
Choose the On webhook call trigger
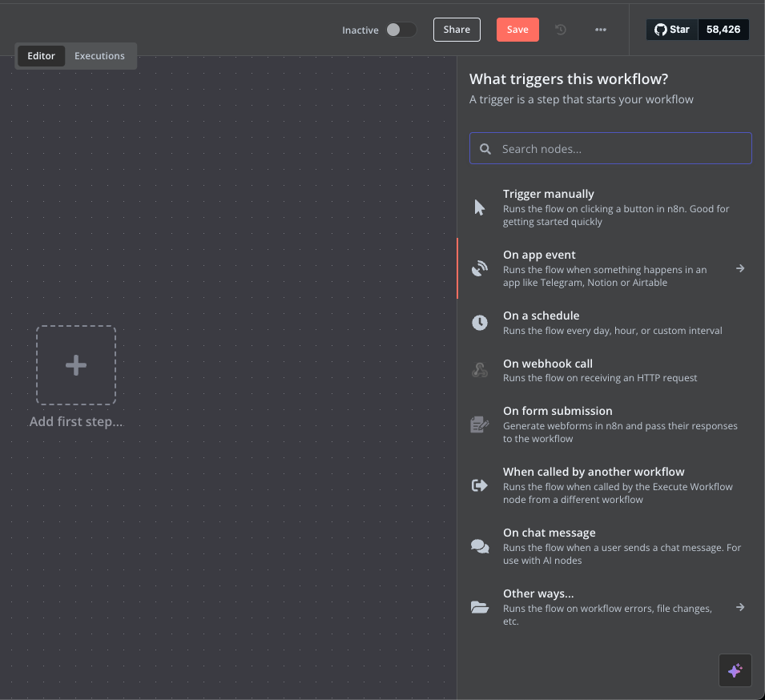(x=610, y=370)
